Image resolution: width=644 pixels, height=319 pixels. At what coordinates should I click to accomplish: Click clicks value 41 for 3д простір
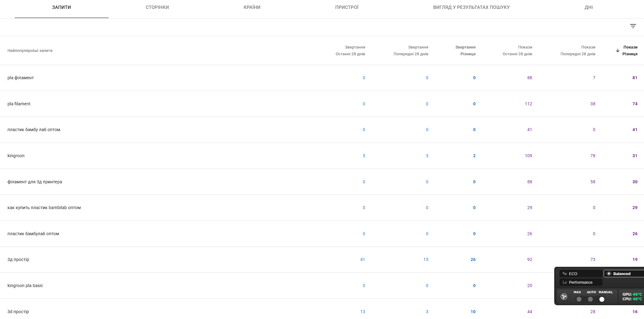tap(363, 259)
